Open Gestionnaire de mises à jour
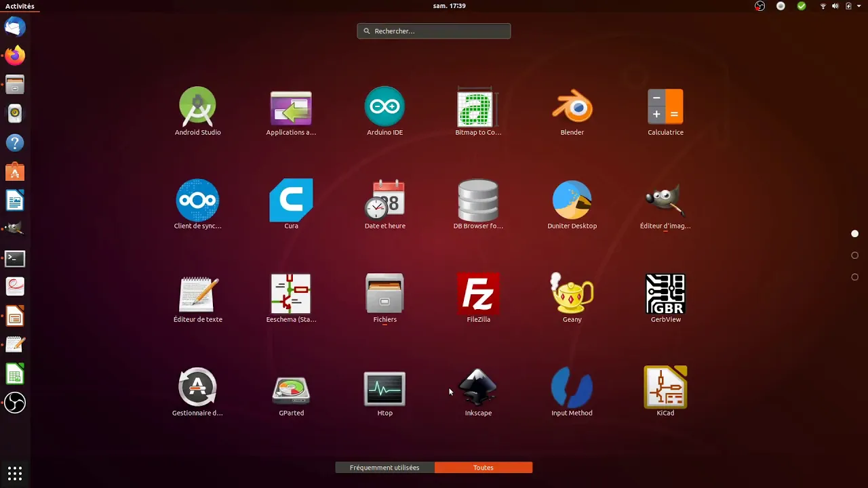 pyautogui.click(x=197, y=392)
